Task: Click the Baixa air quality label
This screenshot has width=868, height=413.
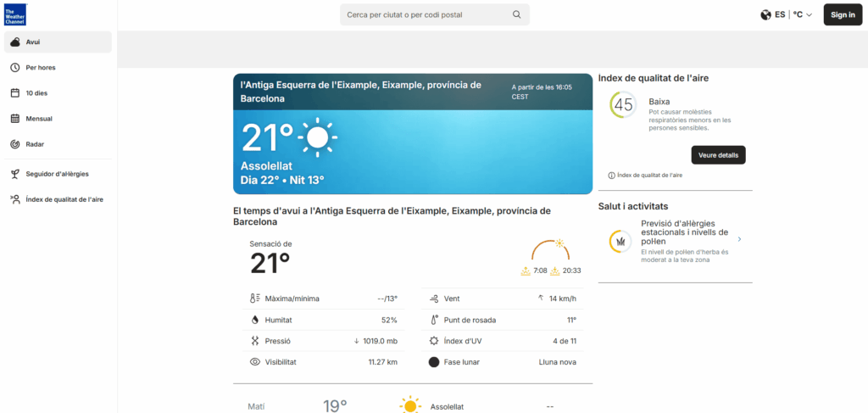Action: (x=659, y=102)
